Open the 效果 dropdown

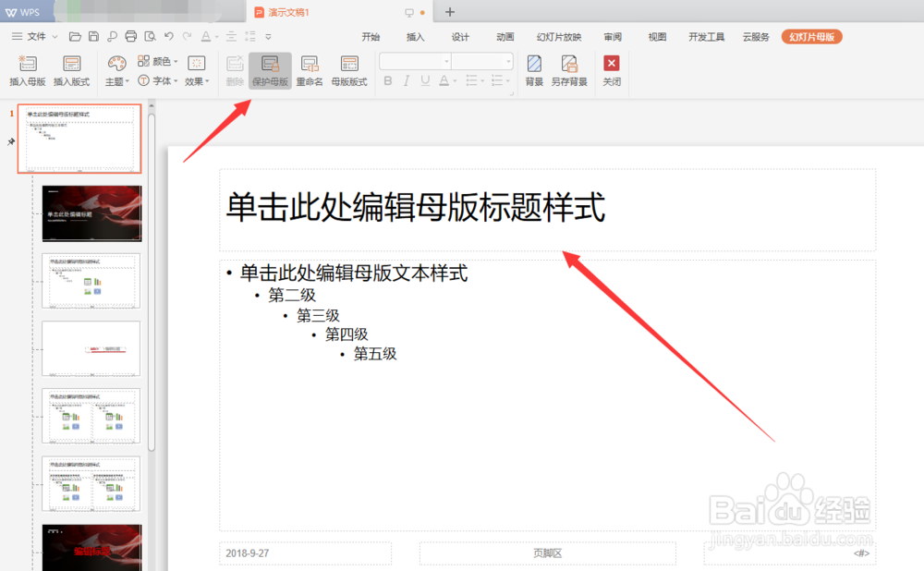[x=197, y=71]
